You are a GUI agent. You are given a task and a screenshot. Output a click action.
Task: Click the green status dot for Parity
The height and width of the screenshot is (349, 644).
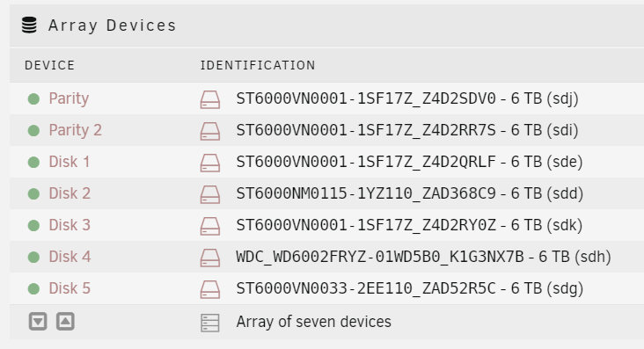(33, 99)
